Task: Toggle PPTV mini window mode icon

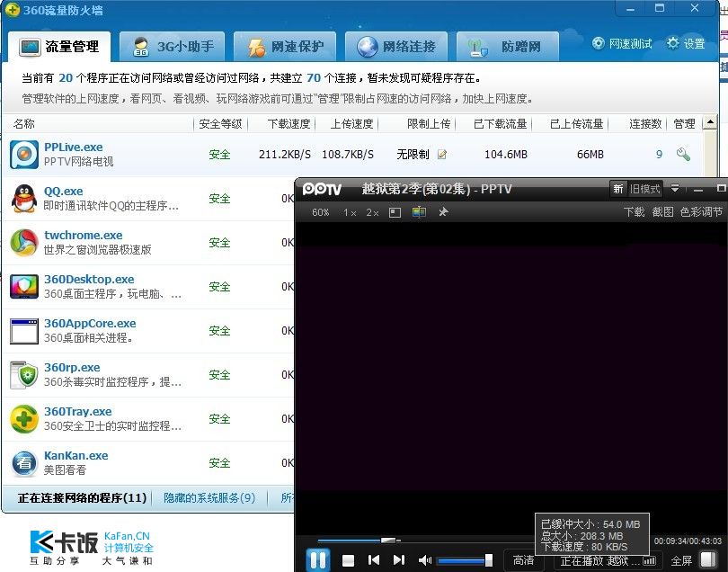Action: (x=395, y=212)
